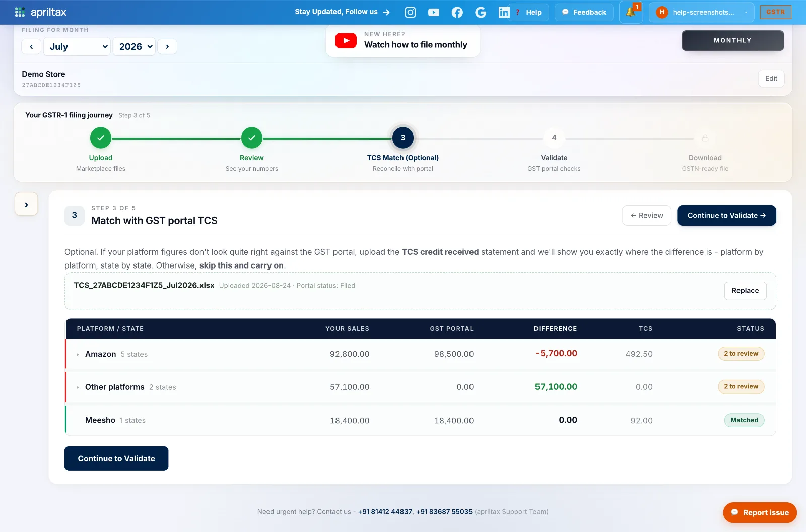The image size is (806, 532).
Task: Click Amazon '2 to review' status badge
Action: point(741,354)
